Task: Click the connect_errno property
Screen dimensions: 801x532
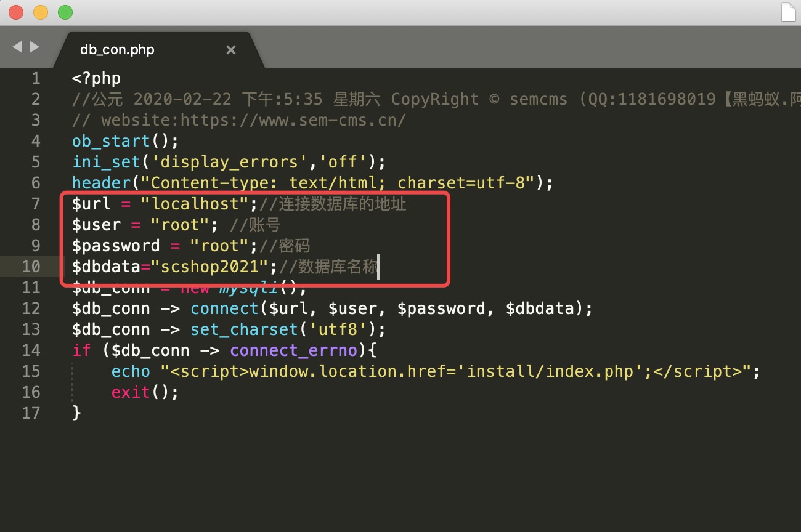Action: pyautogui.click(x=293, y=350)
